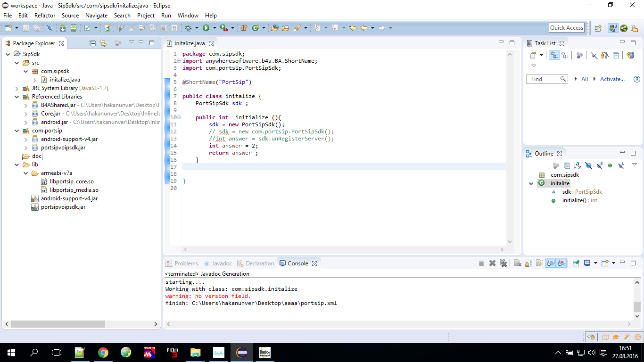The width and height of the screenshot is (644, 362).
Task: Click the Activate... link in Task List
Action: [x=612, y=79]
